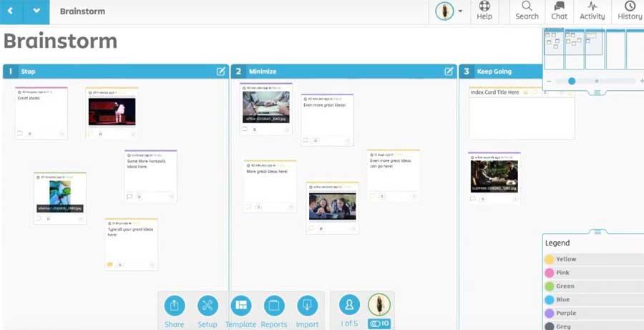Open the Chat panel

click(x=559, y=11)
